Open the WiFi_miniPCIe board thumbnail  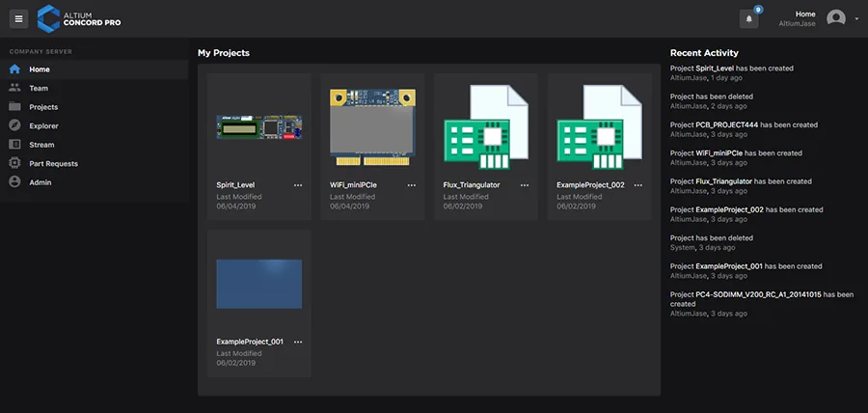pos(372,127)
